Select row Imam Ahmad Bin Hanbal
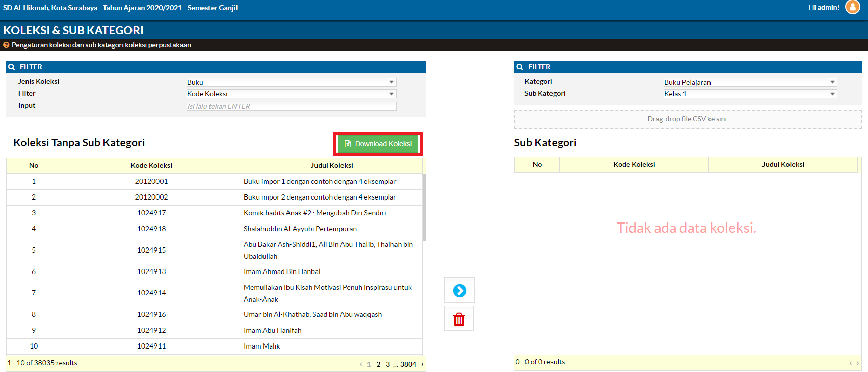 [214, 271]
